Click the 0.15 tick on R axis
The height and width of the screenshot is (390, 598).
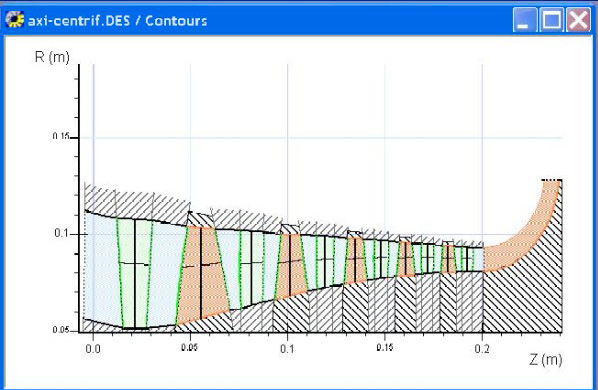[x=61, y=136]
